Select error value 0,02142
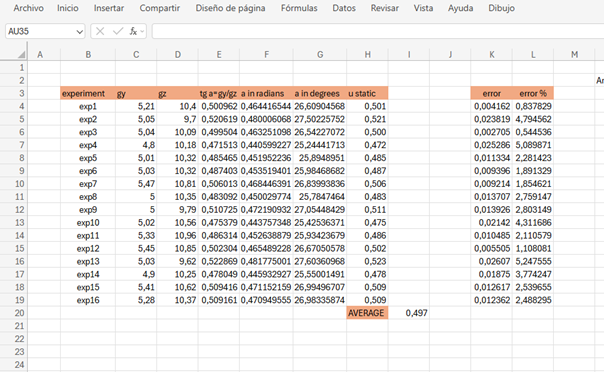Viewport: 604px width, 372px height. point(492,223)
